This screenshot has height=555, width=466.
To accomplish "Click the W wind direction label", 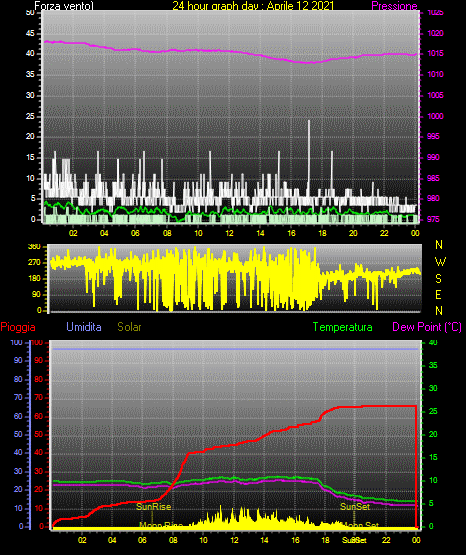I will (x=440, y=262).
